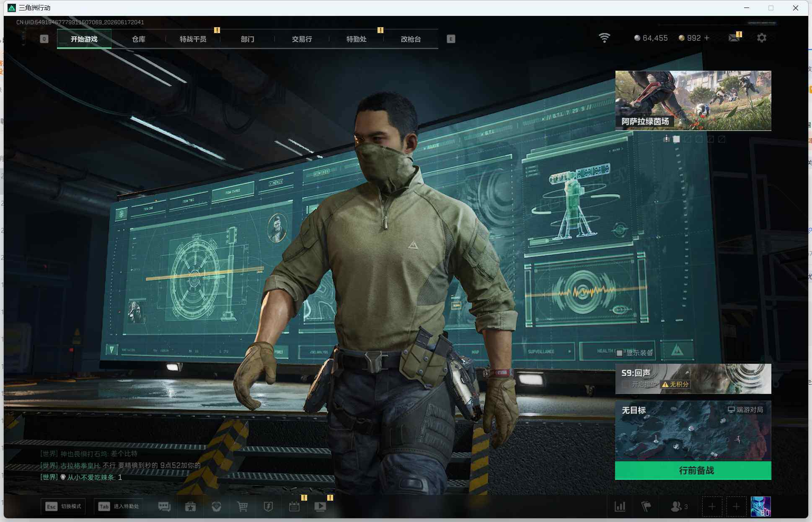Image resolution: width=812 pixels, height=522 pixels.
Task: Select the first banner page indicator
Action: [x=666, y=139]
